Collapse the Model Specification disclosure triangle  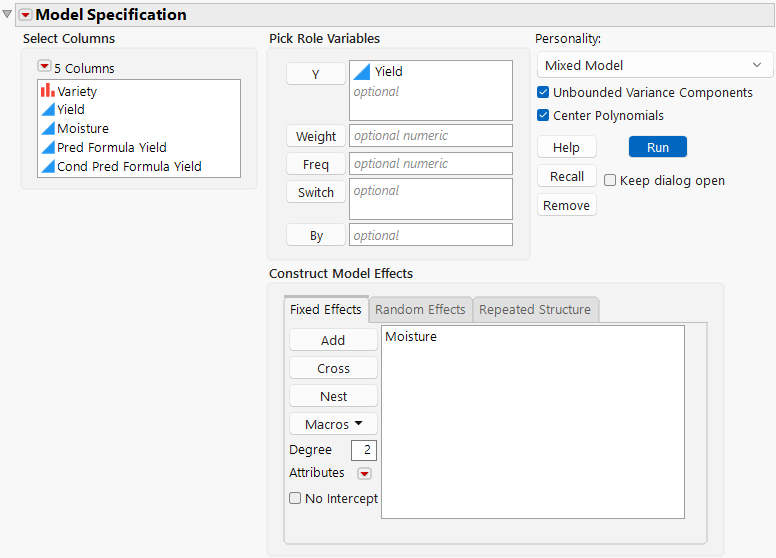pos(8,15)
